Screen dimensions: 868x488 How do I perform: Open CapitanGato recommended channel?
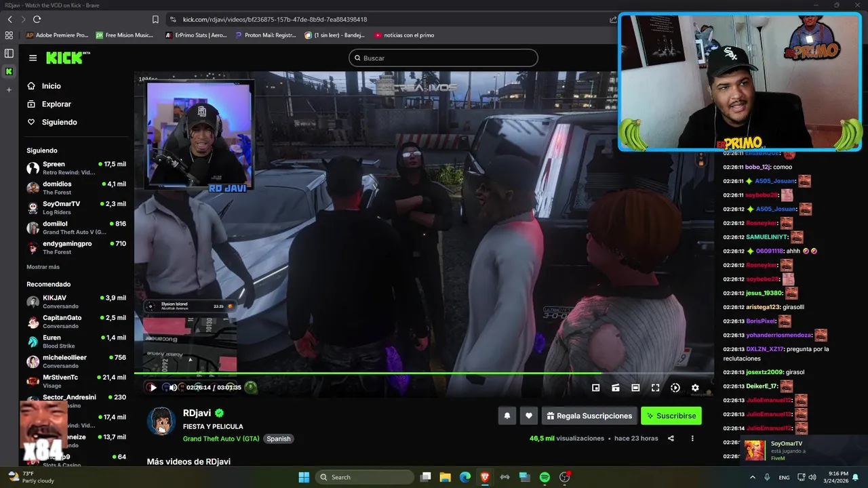coord(76,321)
